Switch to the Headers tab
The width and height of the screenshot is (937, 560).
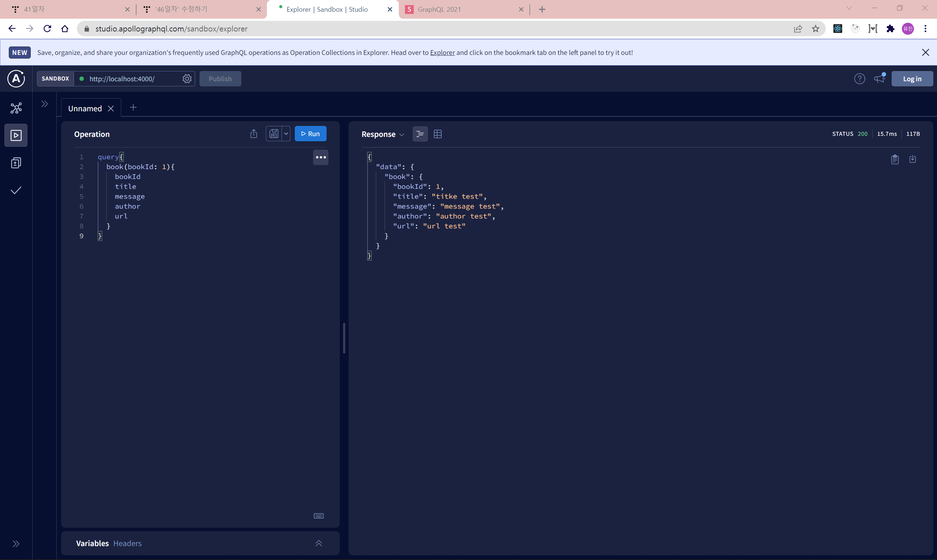[x=127, y=543]
